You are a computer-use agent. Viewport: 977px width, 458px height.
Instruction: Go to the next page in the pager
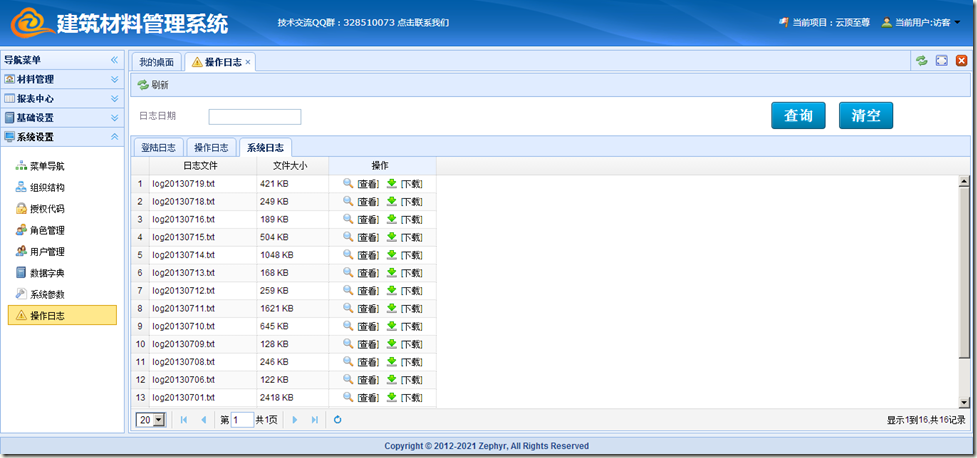coord(295,420)
